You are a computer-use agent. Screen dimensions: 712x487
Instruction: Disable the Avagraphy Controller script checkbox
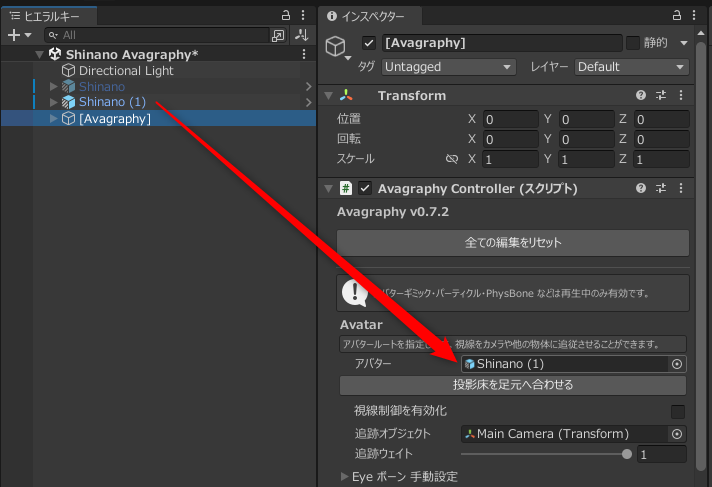pyautogui.click(x=365, y=188)
